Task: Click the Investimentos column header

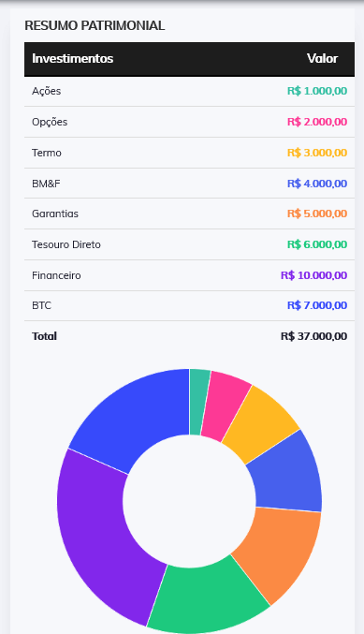Action: click(x=73, y=59)
